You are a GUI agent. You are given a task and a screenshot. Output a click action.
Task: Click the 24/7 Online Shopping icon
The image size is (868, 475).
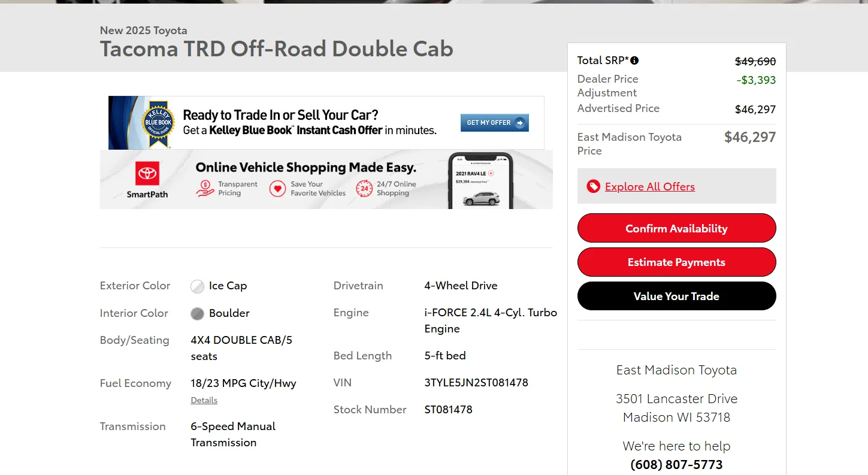[364, 189]
